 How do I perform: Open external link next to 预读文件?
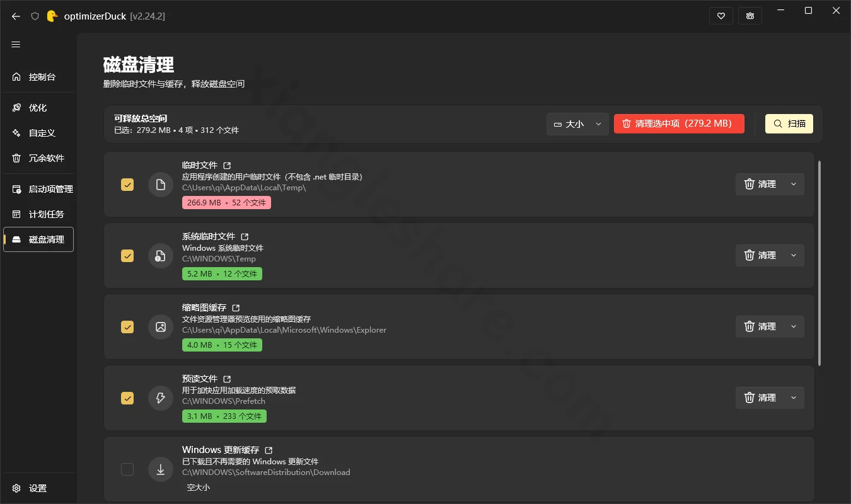(x=227, y=379)
